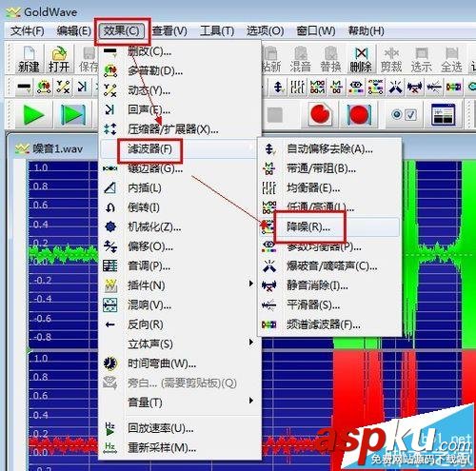Open the 编辑(E) menu
This screenshot has height=471, width=476.
(x=73, y=31)
